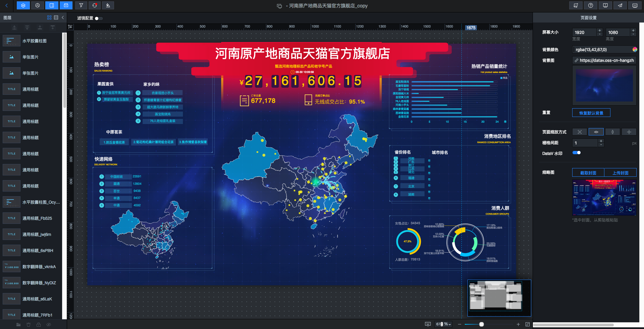The image size is (644, 329).
Task: Go back using the top-left arrow
Action: tap(7, 5)
